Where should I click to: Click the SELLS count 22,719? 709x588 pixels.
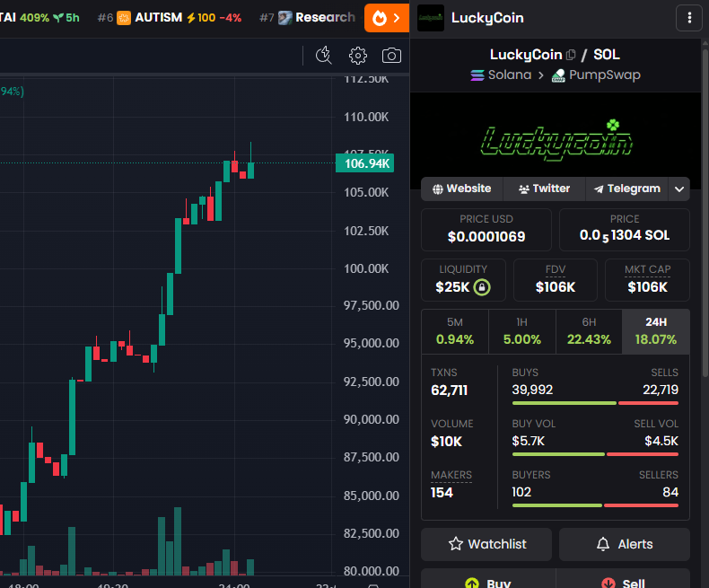661,390
